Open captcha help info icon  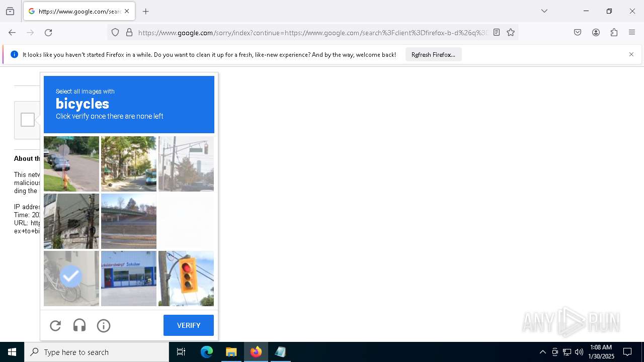tap(104, 326)
